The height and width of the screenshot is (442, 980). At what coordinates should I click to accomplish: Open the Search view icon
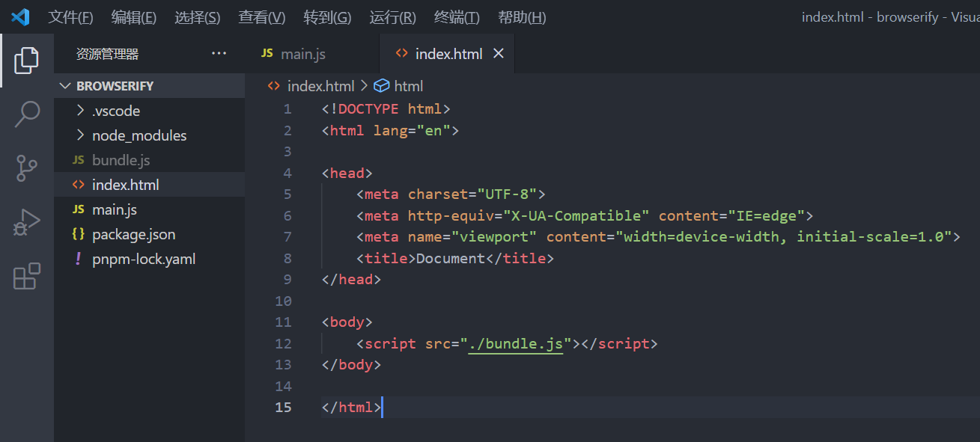[x=26, y=114]
